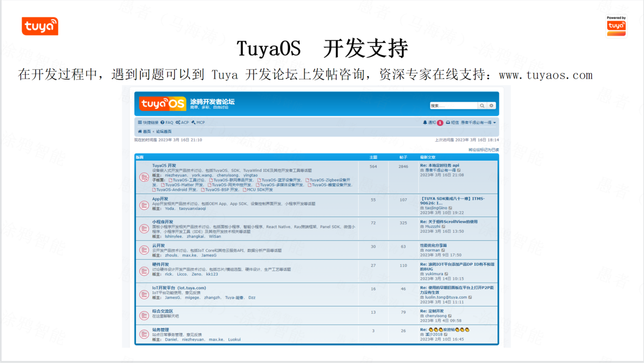644x363 pixels.
Task: Go to the 论坛首页 breadcrumb
Action: click(164, 131)
